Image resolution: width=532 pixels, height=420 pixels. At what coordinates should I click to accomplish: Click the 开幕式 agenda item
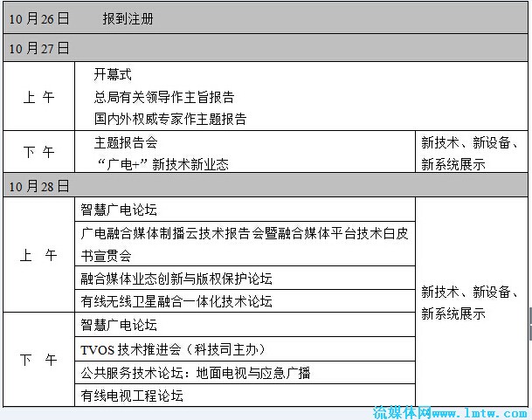pos(113,75)
